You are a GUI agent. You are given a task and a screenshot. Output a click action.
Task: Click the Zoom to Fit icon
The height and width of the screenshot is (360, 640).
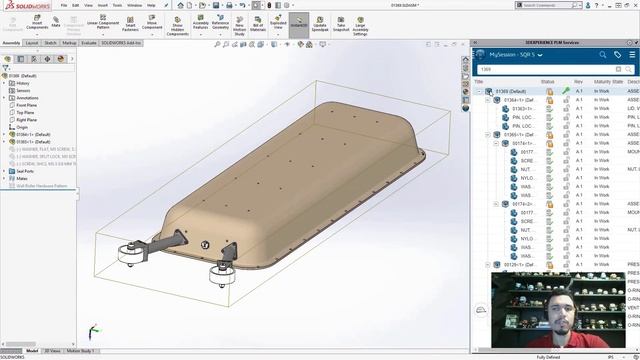[218, 44]
